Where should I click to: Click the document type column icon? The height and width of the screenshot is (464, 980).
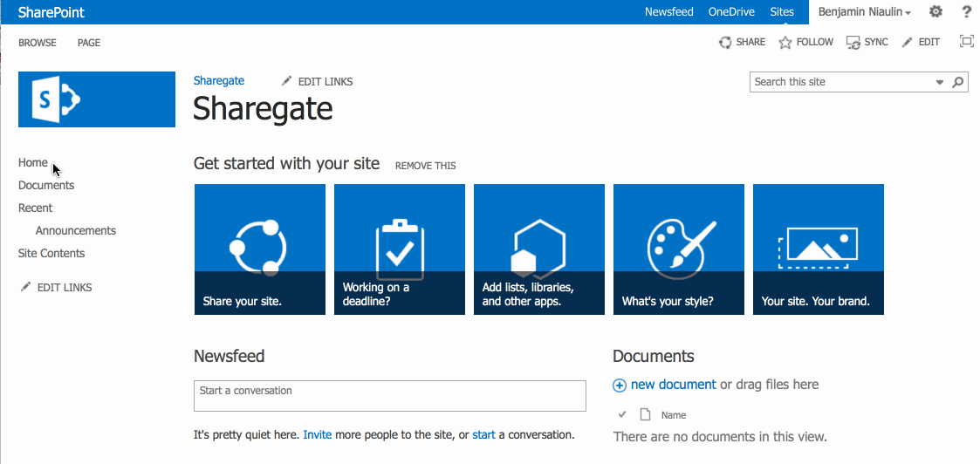[x=645, y=414]
